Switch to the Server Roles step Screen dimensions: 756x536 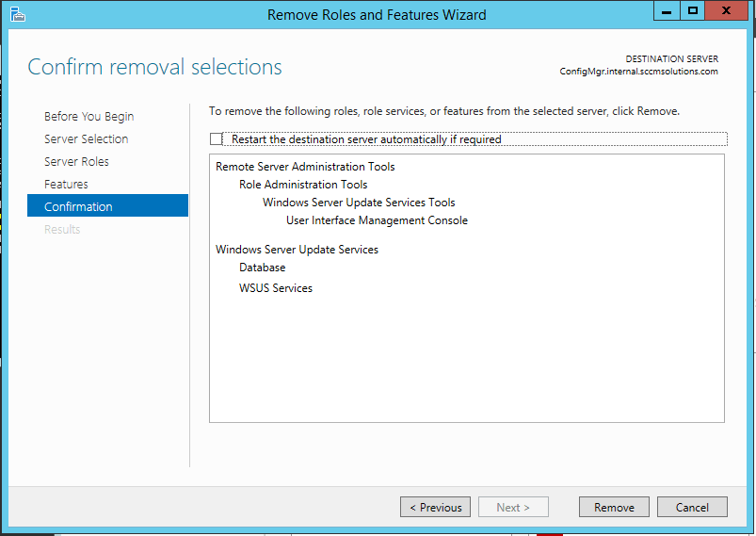pos(76,162)
